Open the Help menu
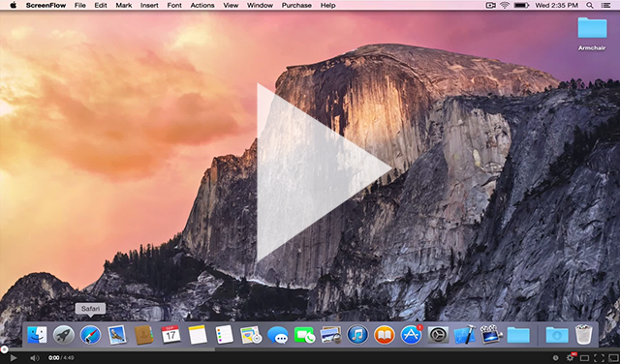Image resolution: width=620 pixels, height=364 pixels. (x=328, y=5)
